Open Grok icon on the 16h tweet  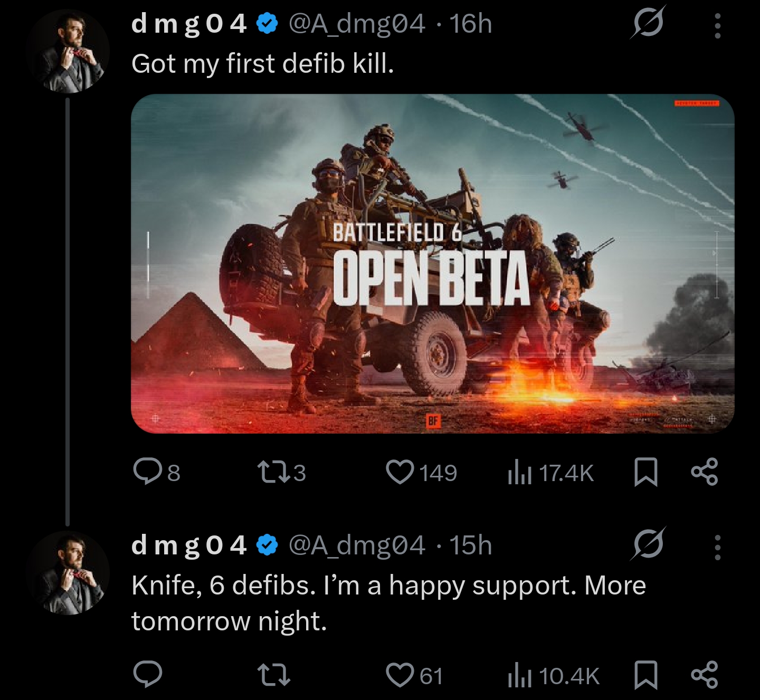pos(648,22)
